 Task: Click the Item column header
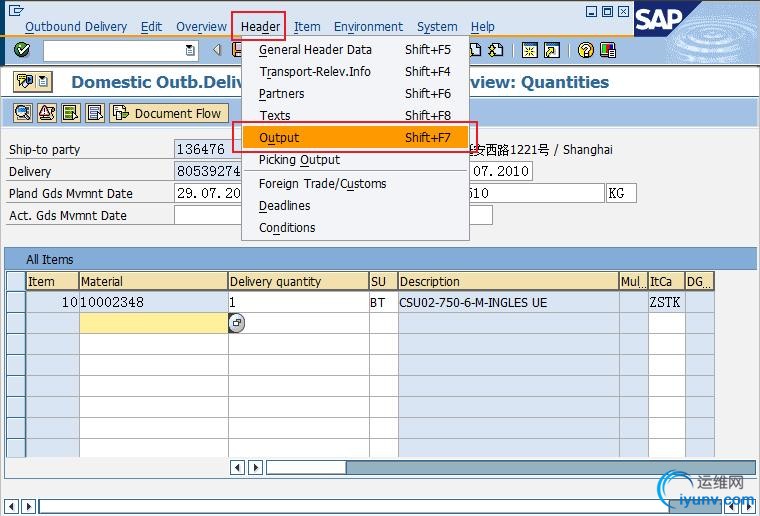(52, 281)
